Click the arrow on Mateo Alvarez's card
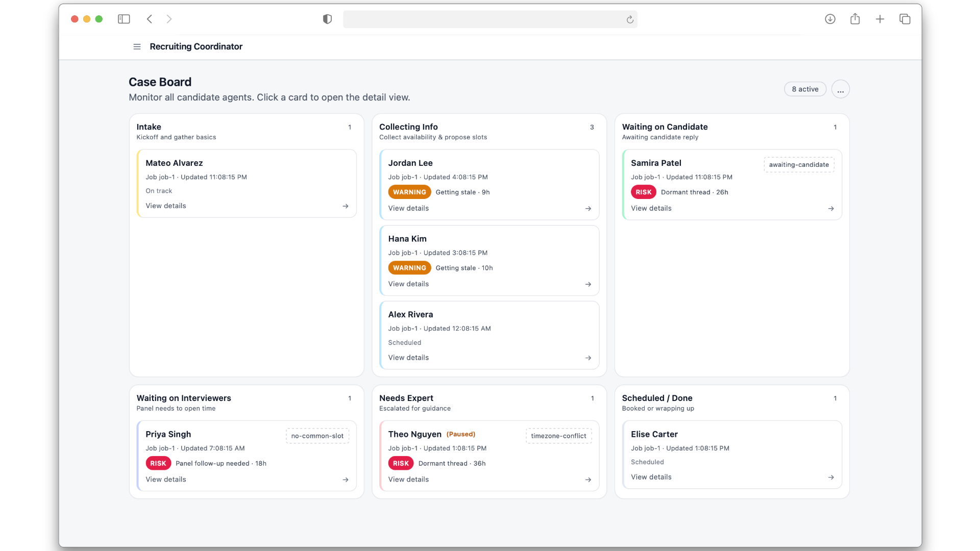Image resolution: width=980 pixels, height=551 pixels. pyautogui.click(x=346, y=206)
